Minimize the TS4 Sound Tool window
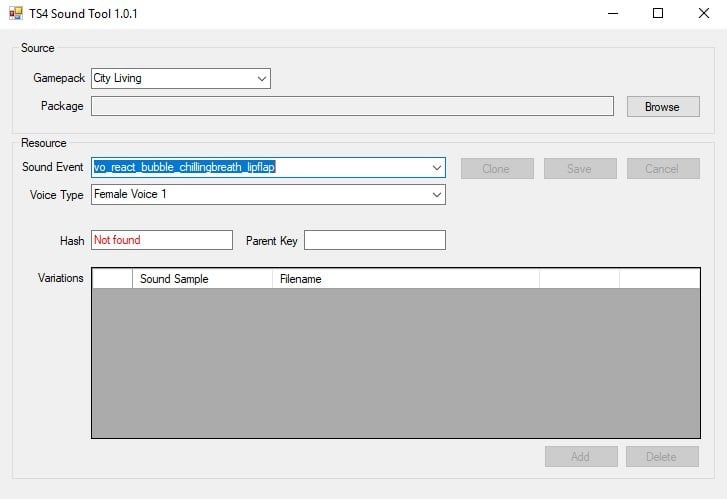This screenshot has height=499, width=727. 613,13
